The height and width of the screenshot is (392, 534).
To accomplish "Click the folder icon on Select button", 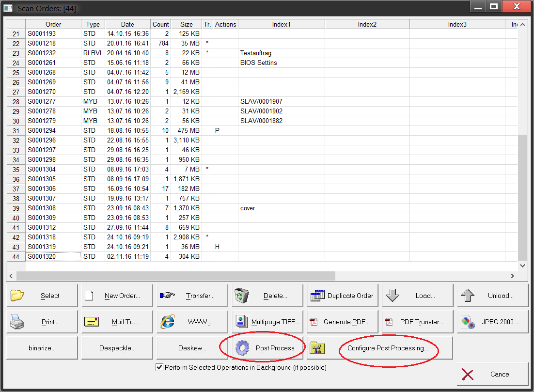I will point(17,295).
